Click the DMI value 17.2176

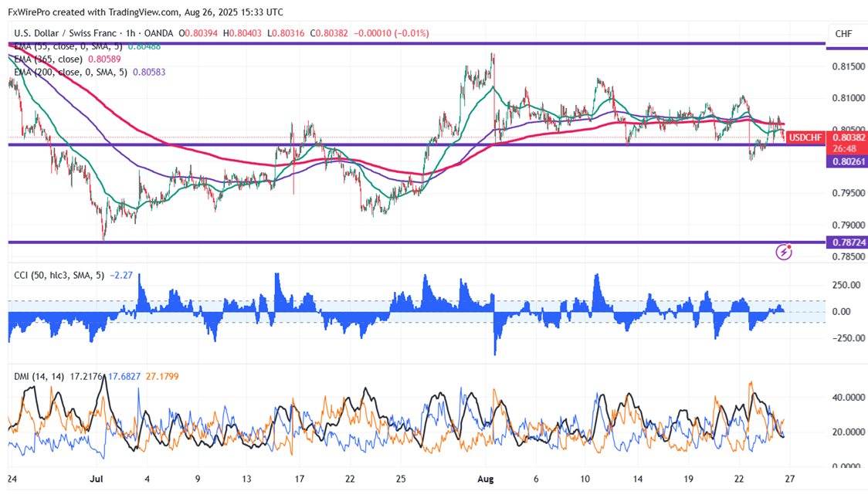pos(87,376)
